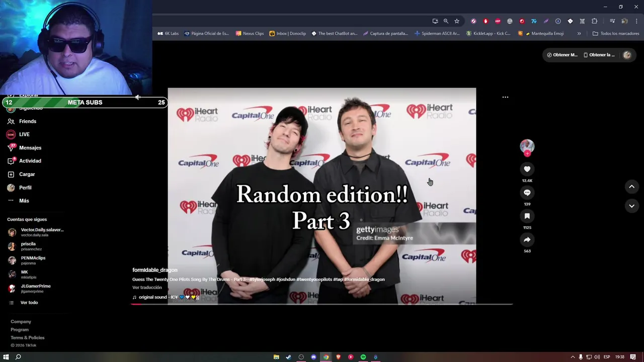Screen dimensions: 644x362
Task: Go to previous video with up chevron
Action: (631, 187)
